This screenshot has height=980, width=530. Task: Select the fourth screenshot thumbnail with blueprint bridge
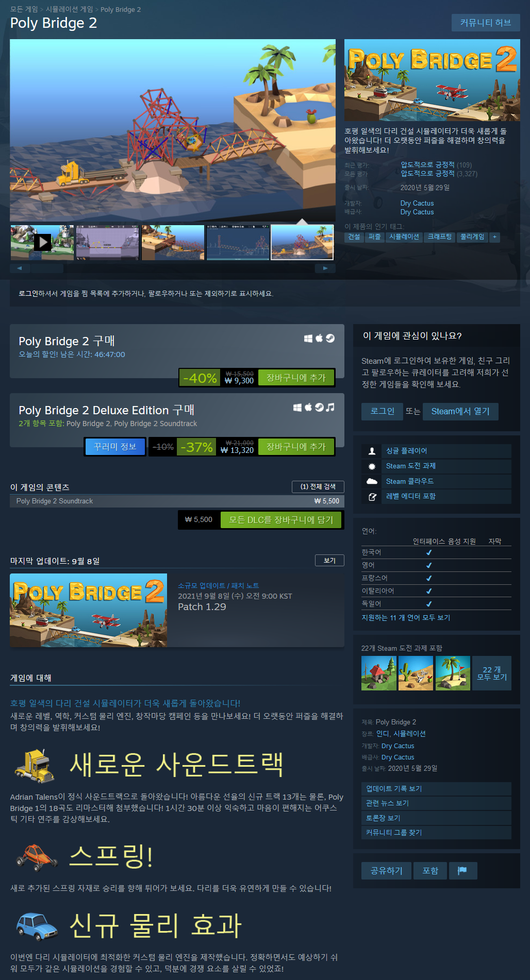238,242
